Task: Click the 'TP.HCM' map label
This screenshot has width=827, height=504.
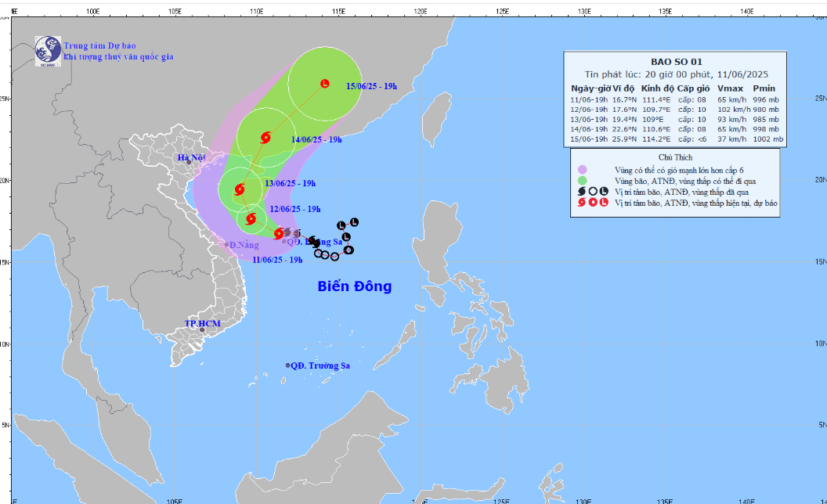Action: point(203,323)
